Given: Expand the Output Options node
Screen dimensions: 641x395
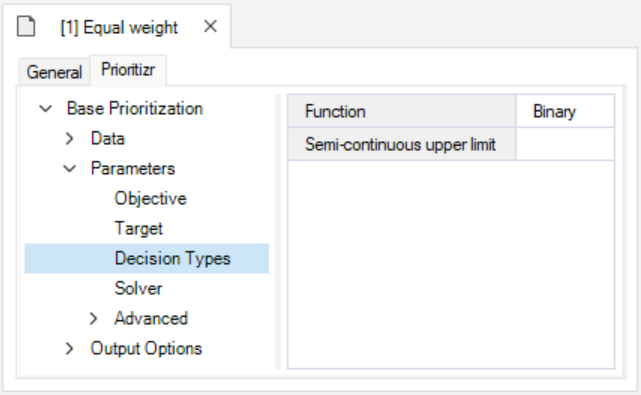Looking at the screenshot, I should click(69, 348).
